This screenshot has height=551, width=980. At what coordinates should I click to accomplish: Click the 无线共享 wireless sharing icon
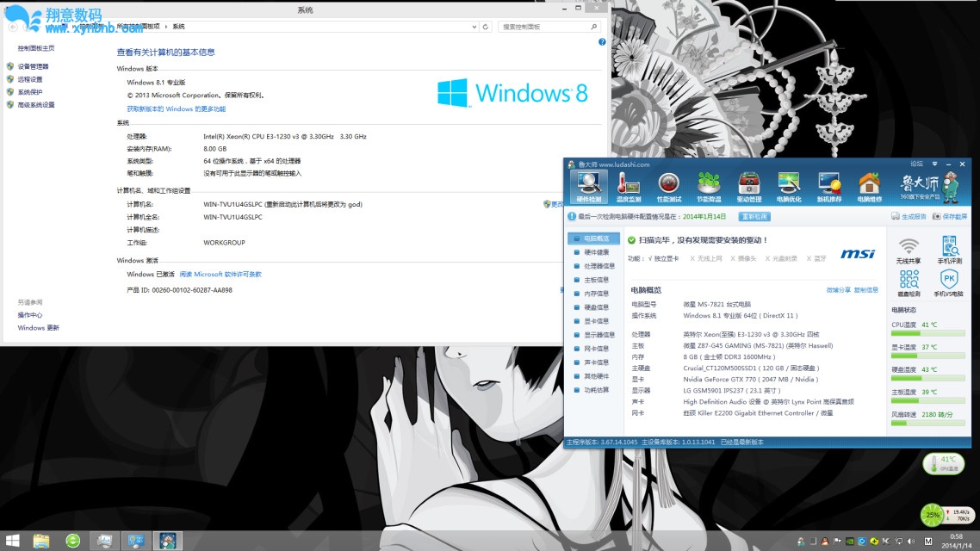(x=909, y=251)
